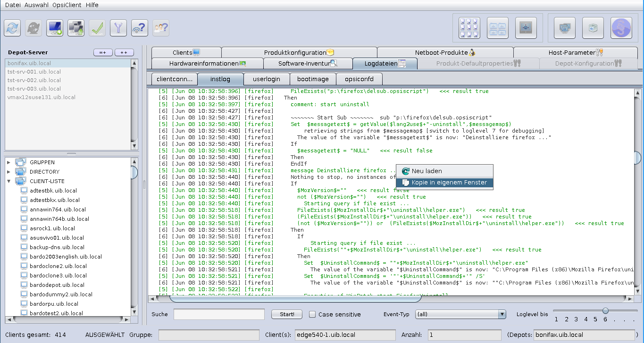Open the Auswahl menu
The width and height of the screenshot is (644, 343).
click(37, 4)
